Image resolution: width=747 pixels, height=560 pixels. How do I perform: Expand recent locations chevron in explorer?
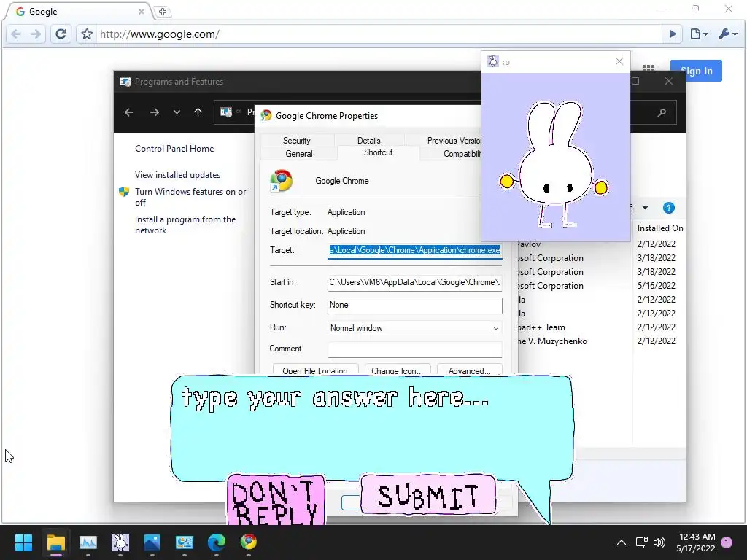177,112
